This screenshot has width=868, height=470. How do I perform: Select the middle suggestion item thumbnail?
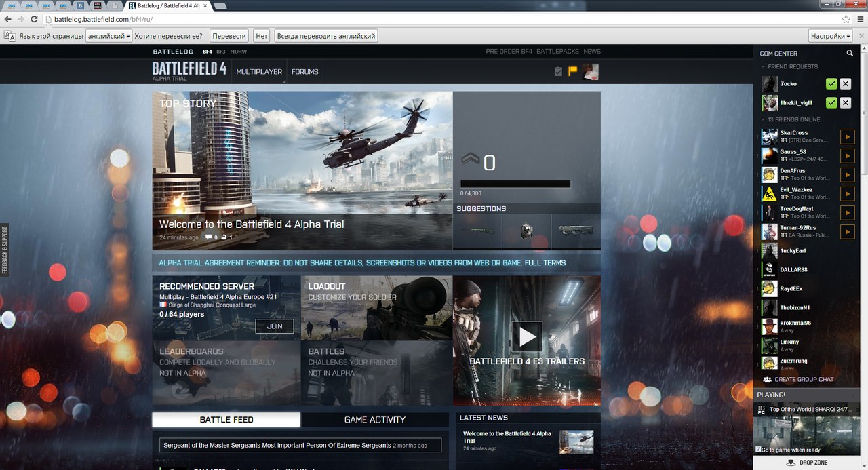[x=527, y=231]
